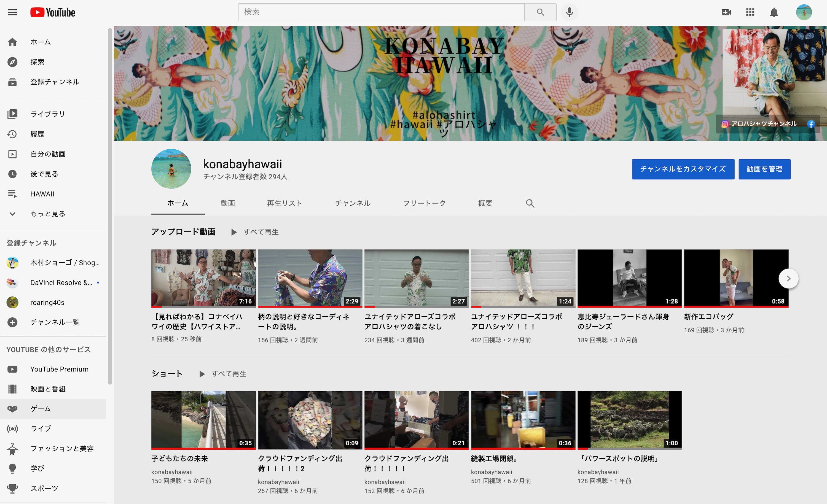Screen dimensions: 827x504
Task: Click the account avatar in the top right
Action: coord(804,12)
